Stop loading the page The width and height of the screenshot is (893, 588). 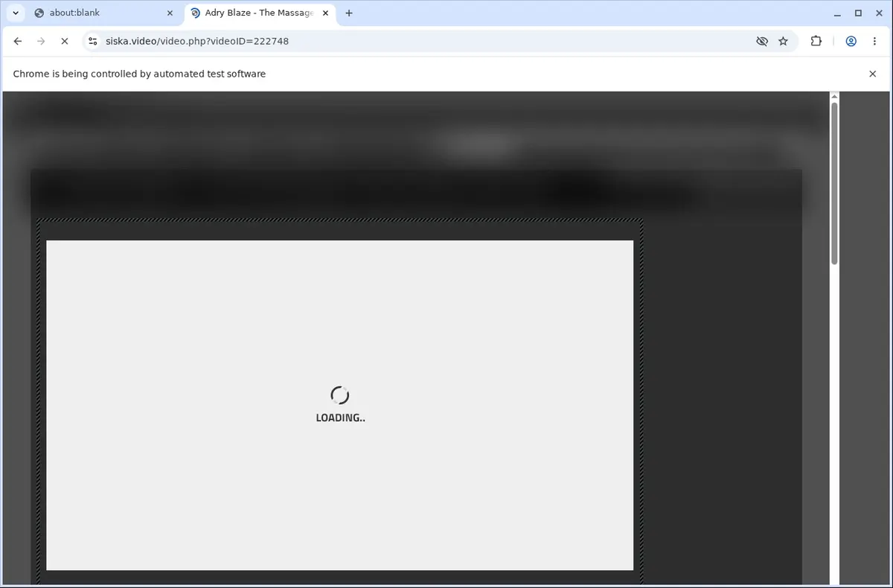[65, 42]
